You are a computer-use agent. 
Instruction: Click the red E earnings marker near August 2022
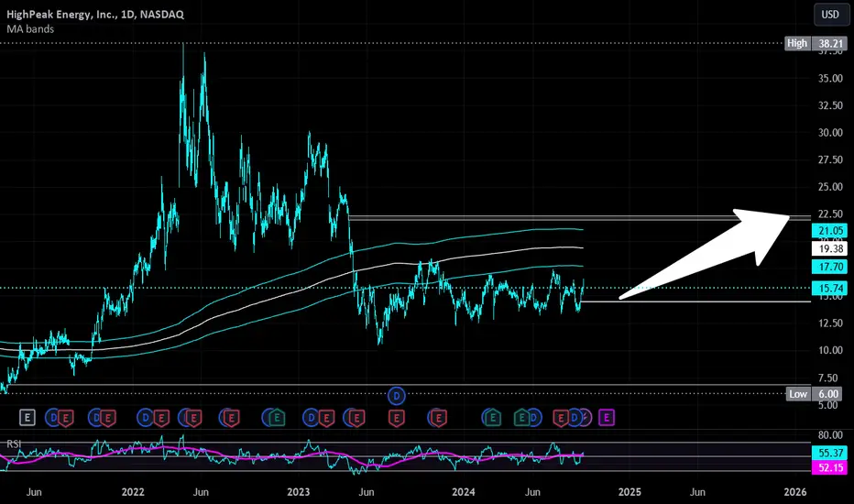(231, 418)
